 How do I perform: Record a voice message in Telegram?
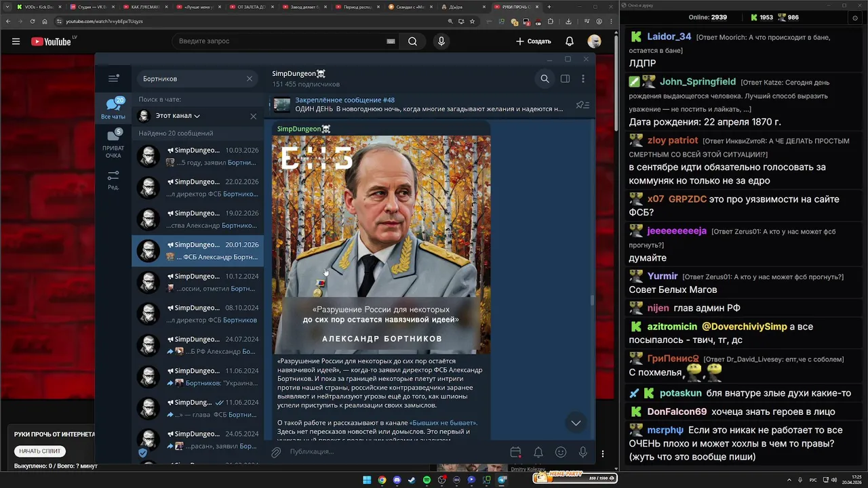[583, 452]
